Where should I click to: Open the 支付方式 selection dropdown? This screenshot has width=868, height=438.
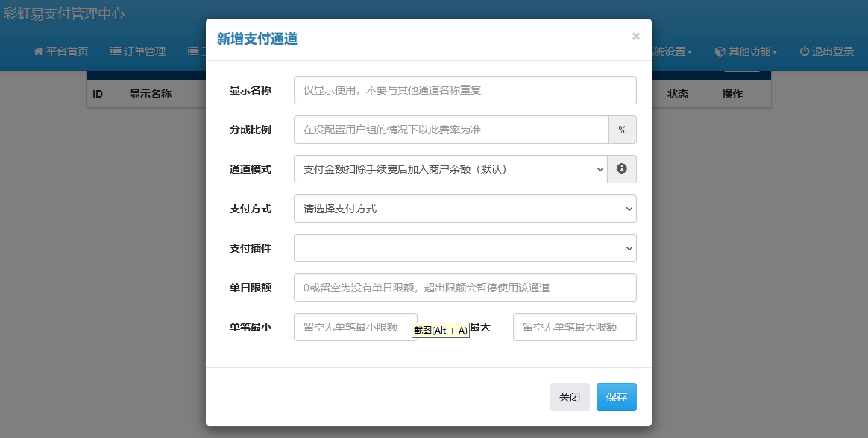click(x=465, y=209)
